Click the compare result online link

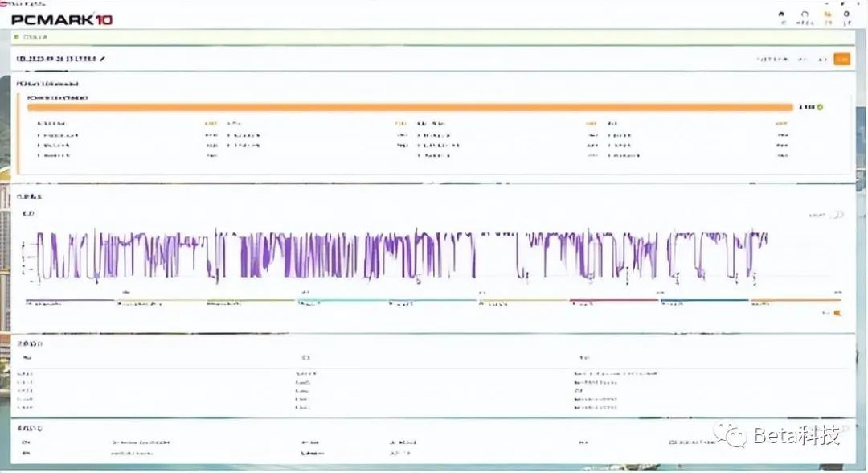[772, 59]
